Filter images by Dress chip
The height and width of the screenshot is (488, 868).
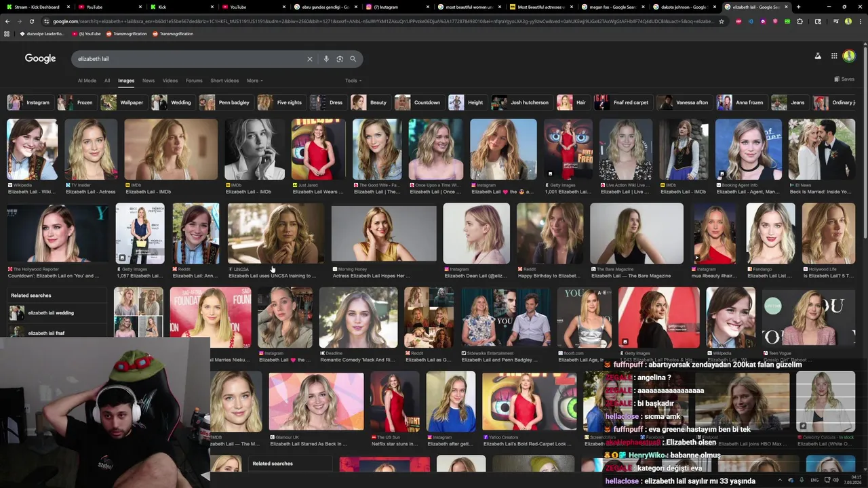[x=328, y=102]
